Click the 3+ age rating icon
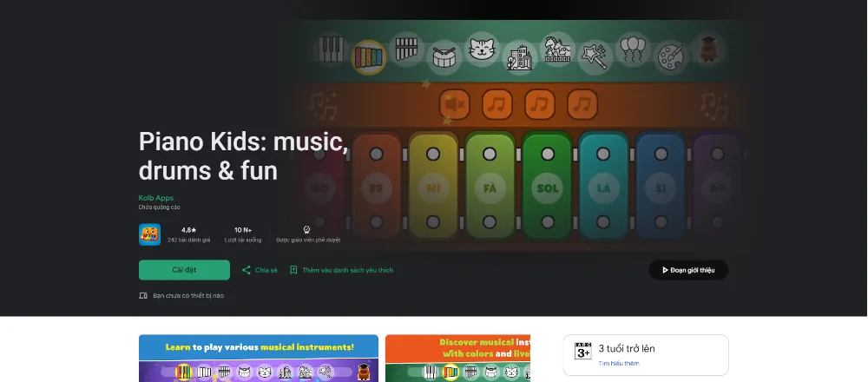The height and width of the screenshot is (382, 868). pos(583,351)
